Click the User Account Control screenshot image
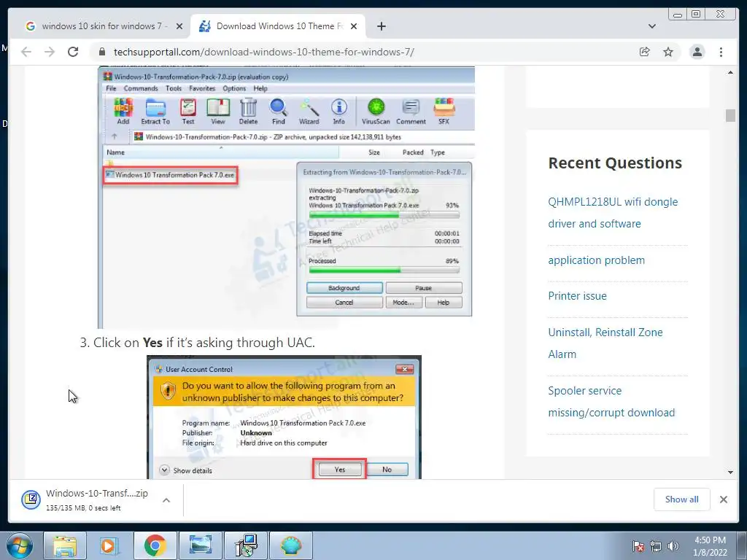The image size is (747, 560). click(284, 417)
